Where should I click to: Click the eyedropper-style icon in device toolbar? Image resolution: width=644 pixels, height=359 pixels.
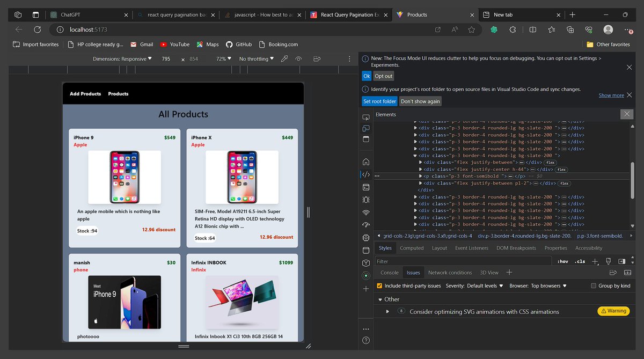(284, 58)
